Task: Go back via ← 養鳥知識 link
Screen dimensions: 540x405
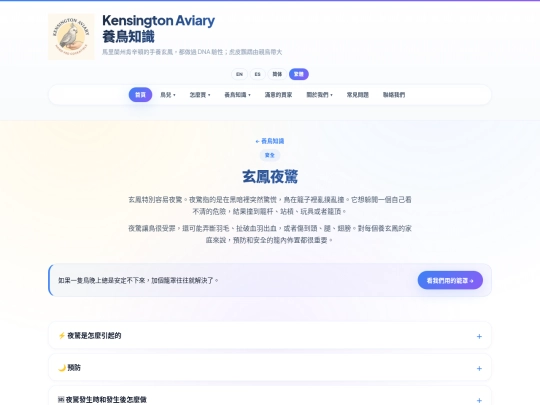Action: coord(270,141)
